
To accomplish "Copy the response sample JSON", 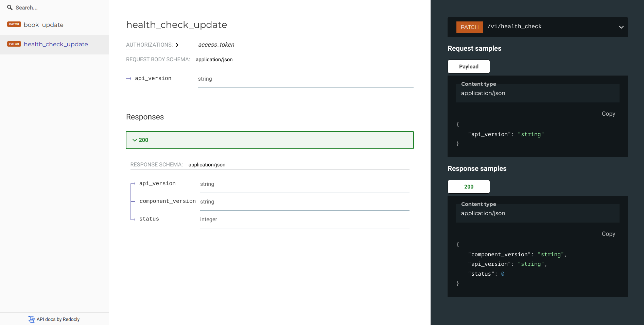I will tap(608, 234).
